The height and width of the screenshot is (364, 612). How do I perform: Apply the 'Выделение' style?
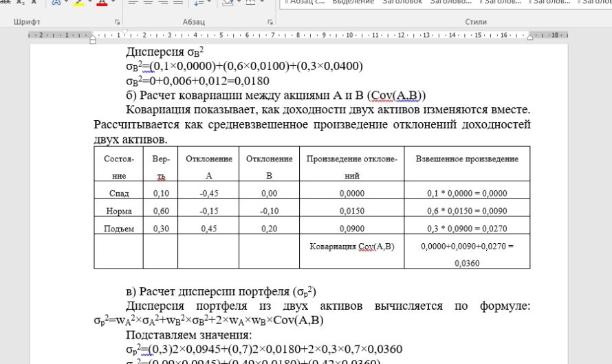(x=353, y=2)
